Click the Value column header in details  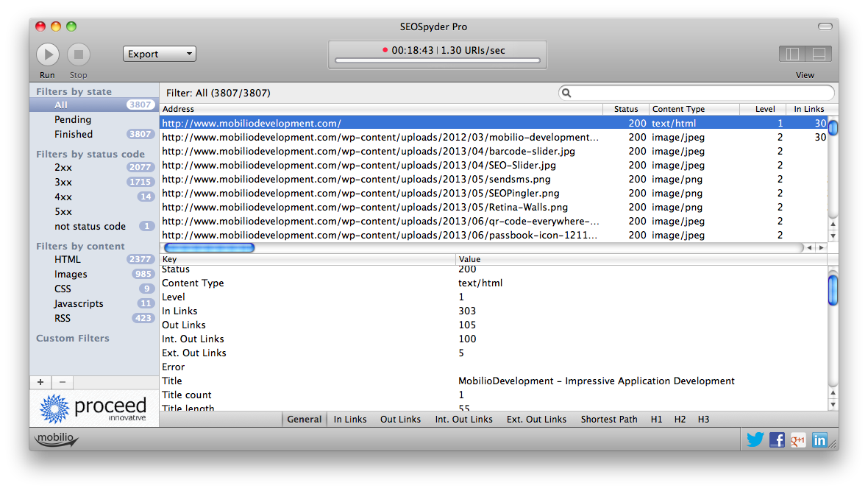coord(641,259)
